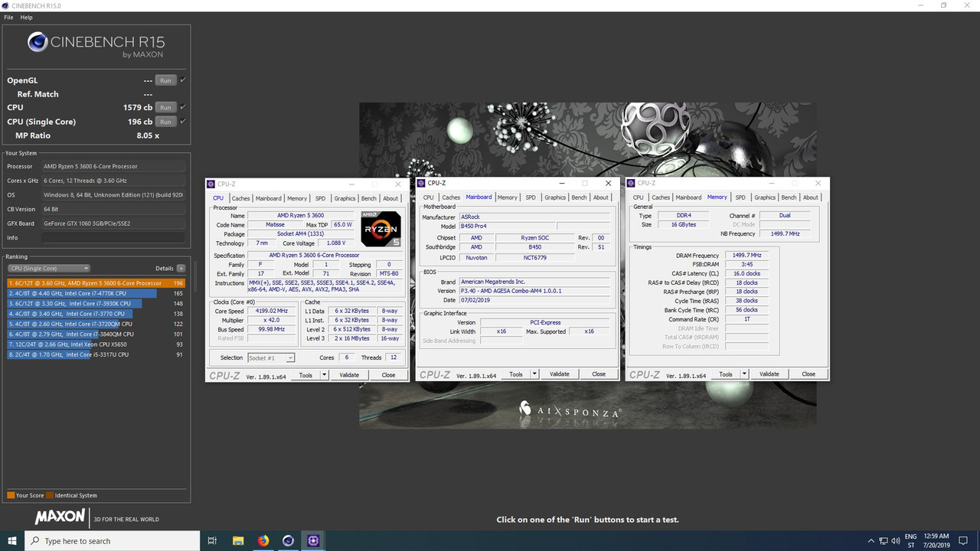This screenshot has width=980, height=551.
Task: Click the Identical System legend swatch
Action: [50, 495]
